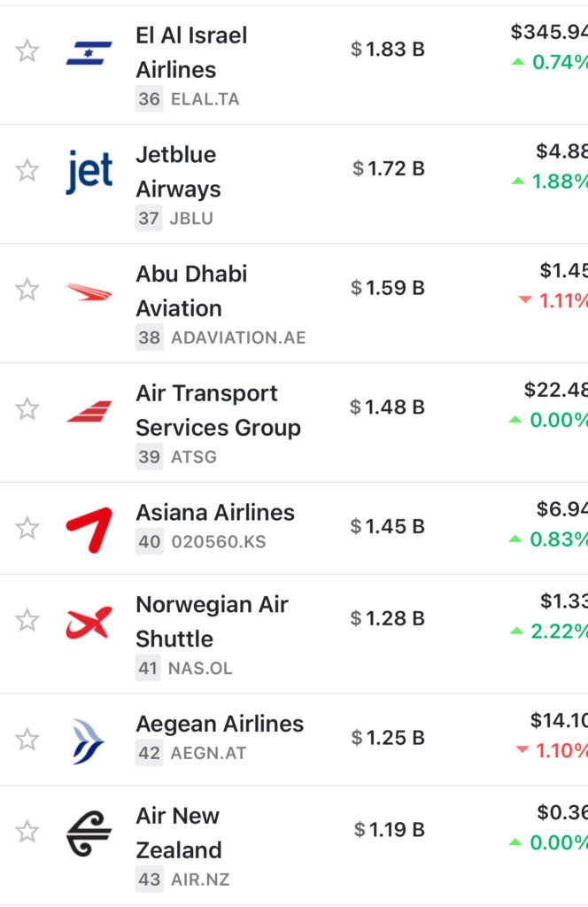588x907 pixels.
Task: Star El Al Israel Airlines as favorite
Action: point(27,50)
